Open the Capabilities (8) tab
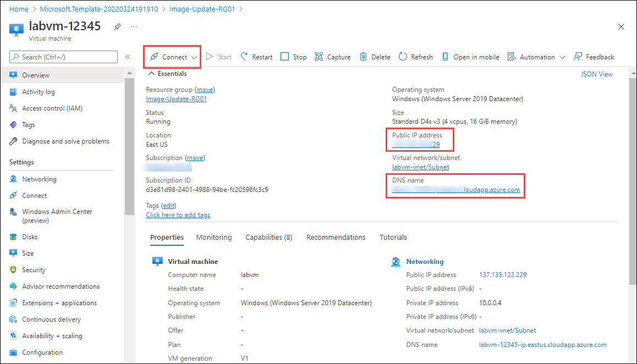Screen dimensions: 637x364 (x=268, y=237)
